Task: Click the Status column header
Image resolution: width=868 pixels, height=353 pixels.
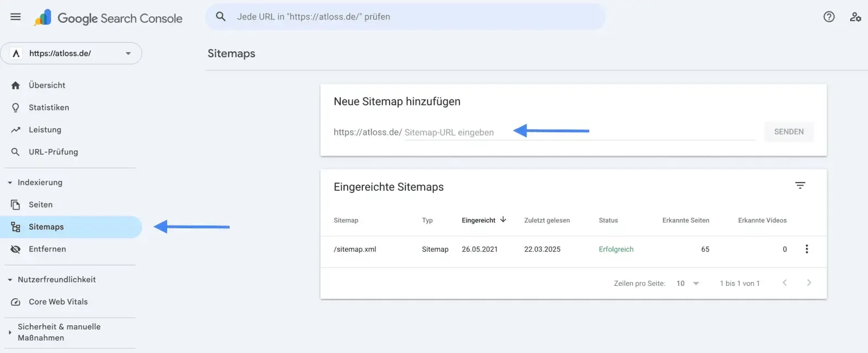Action: (608, 220)
